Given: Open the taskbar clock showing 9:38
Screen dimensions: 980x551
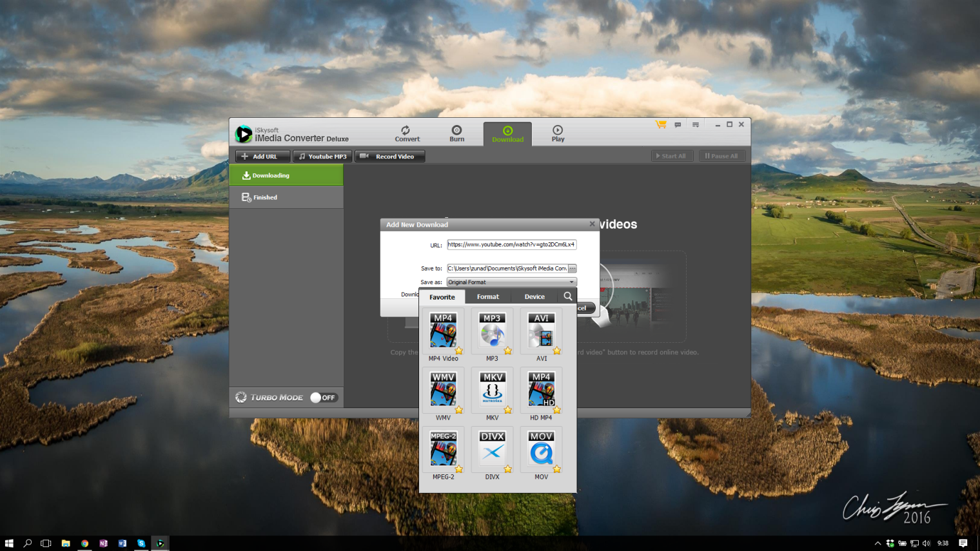Looking at the screenshot, I should [943, 543].
